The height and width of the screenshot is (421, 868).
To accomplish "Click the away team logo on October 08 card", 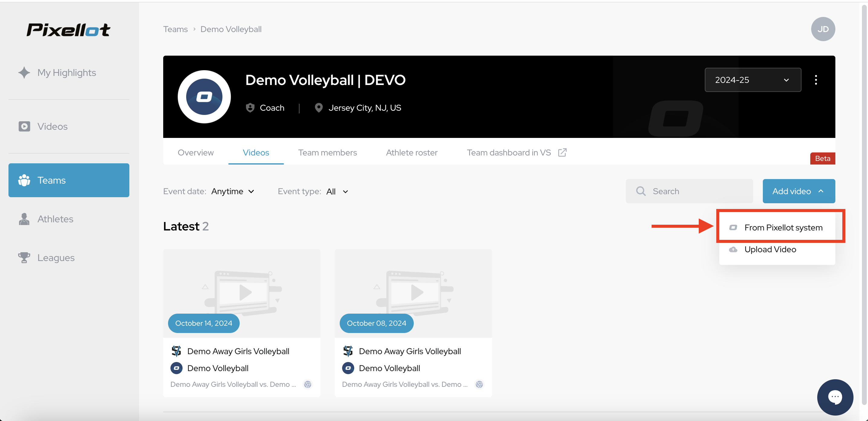I will click(x=348, y=351).
